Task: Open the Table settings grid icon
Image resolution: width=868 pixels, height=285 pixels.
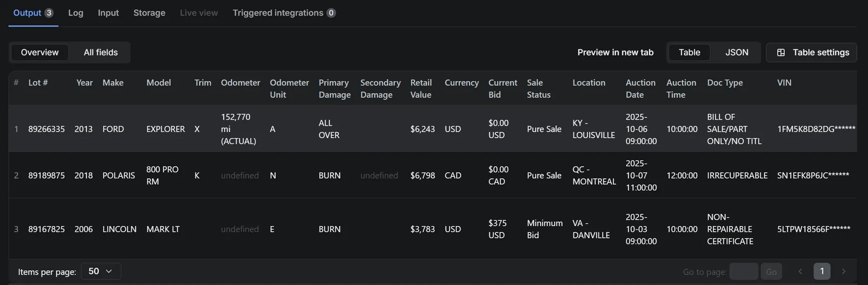Action: tap(781, 53)
